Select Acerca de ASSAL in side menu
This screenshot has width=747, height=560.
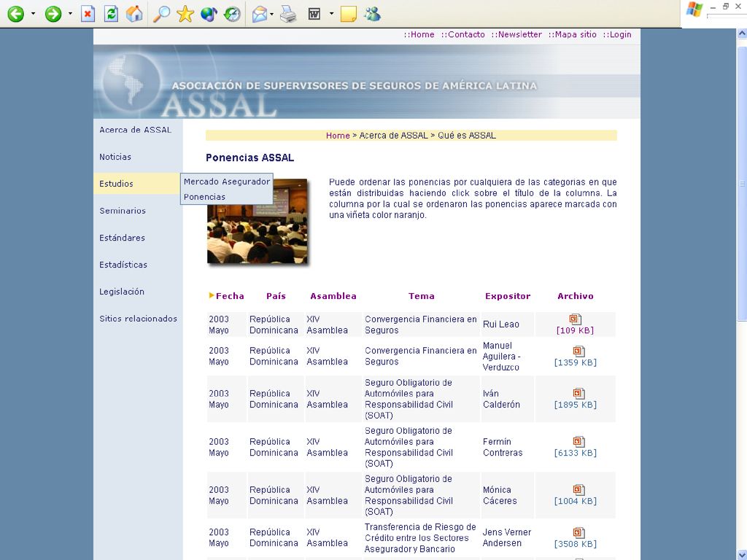(135, 130)
